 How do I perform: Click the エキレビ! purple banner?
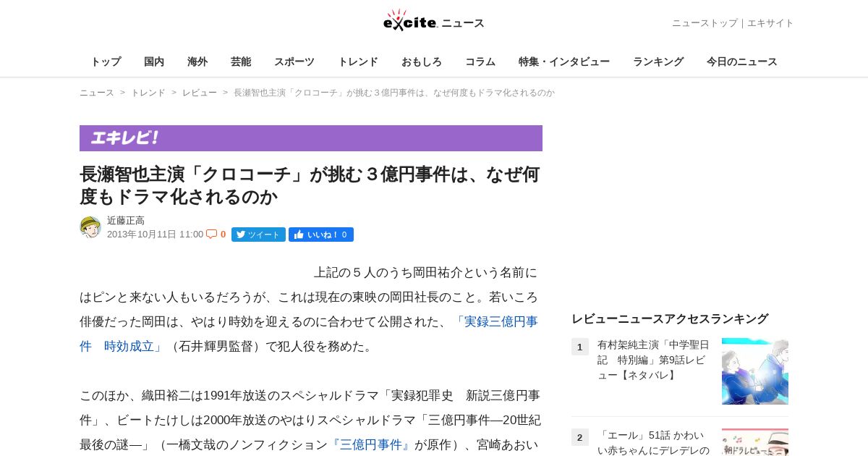click(x=311, y=138)
